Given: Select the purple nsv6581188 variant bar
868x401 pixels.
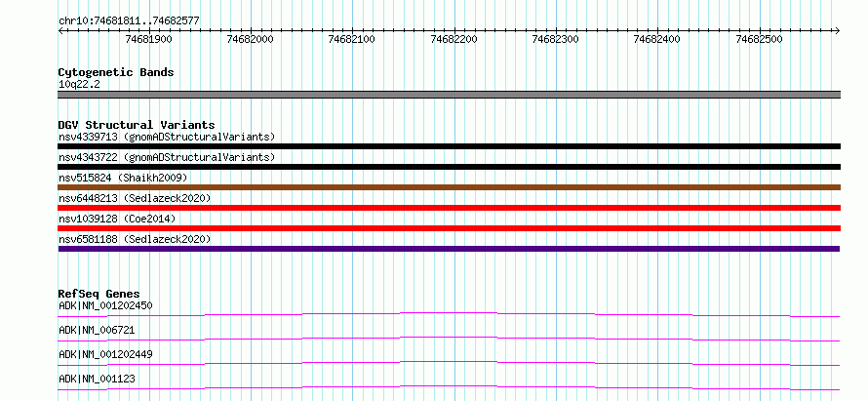Looking at the screenshot, I should (449, 249).
